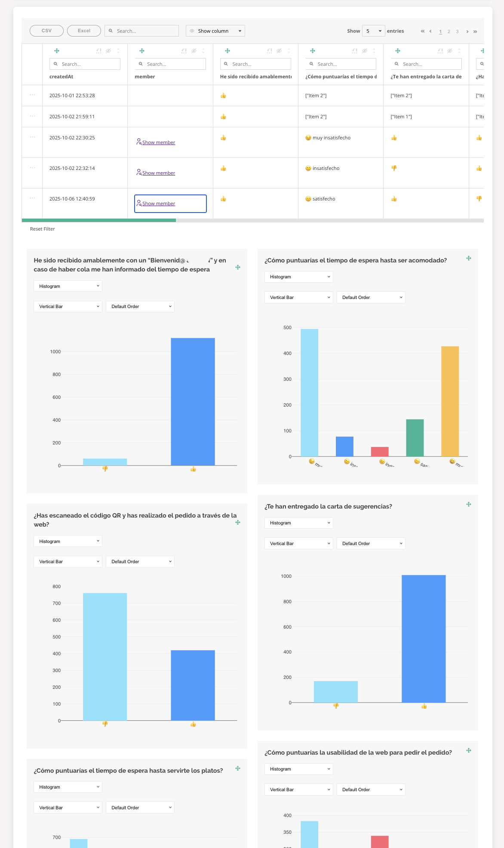Go to the first page with double-left arrows
This screenshot has height=848, width=504.
pyautogui.click(x=423, y=31)
